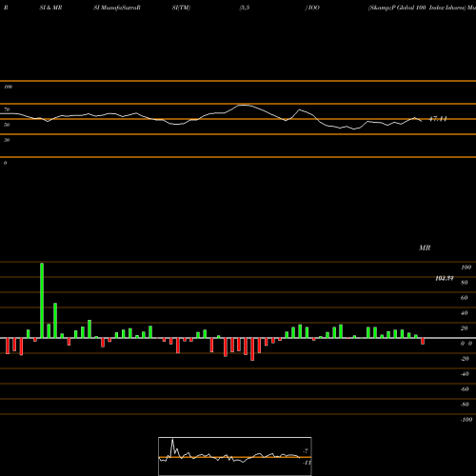Select the 80 label on MR axis

[x=465, y=283]
